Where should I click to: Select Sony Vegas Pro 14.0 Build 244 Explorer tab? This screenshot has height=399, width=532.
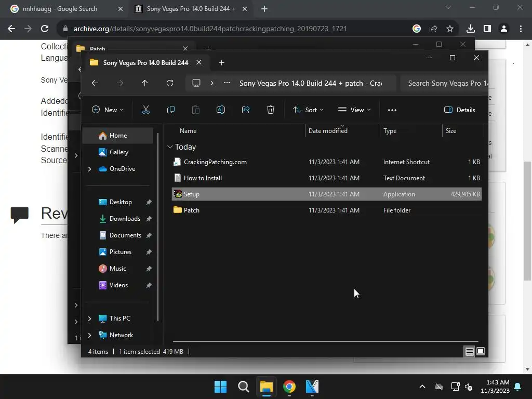point(145,63)
